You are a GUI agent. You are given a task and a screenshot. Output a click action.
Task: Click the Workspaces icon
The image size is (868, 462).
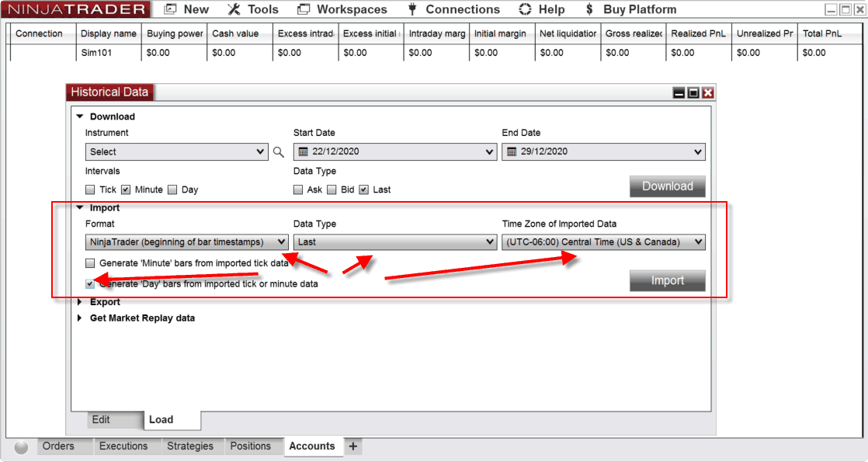[304, 9]
